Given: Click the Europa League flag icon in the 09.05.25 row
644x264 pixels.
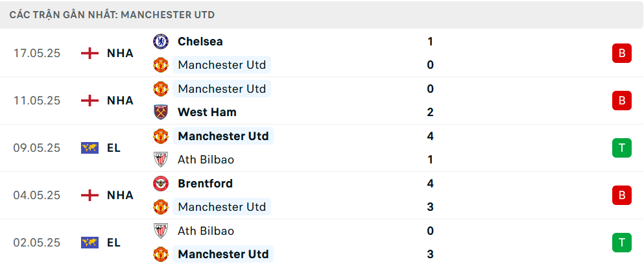Looking at the screenshot, I should click(90, 148).
